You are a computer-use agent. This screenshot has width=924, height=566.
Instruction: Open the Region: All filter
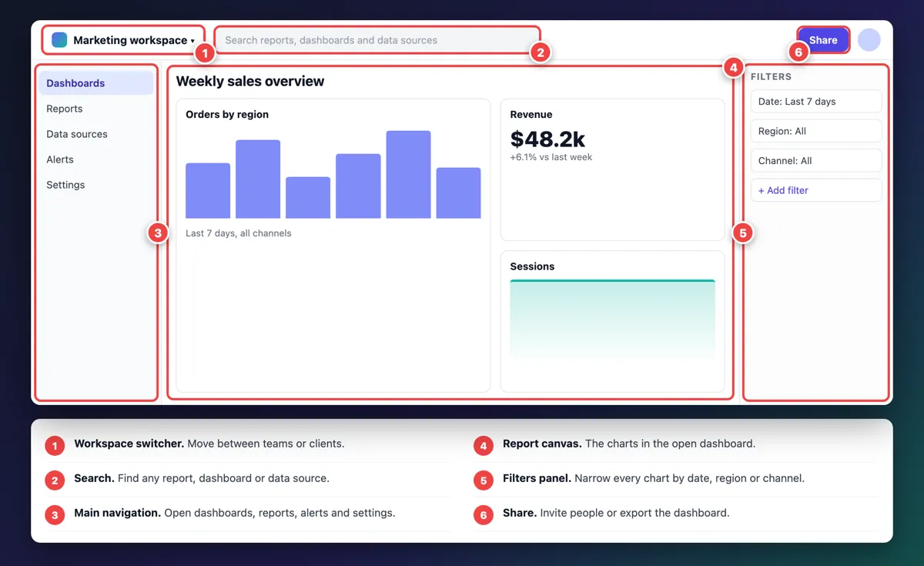pyautogui.click(x=815, y=131)
